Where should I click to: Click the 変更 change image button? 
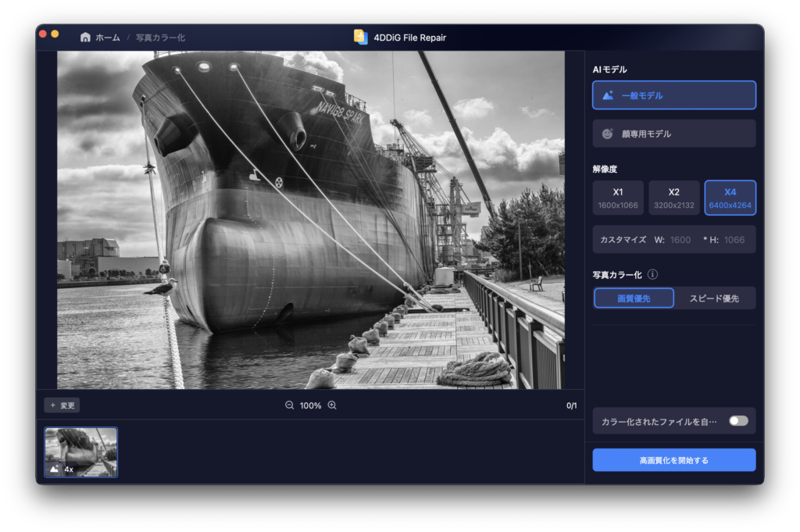click(62, 405)
